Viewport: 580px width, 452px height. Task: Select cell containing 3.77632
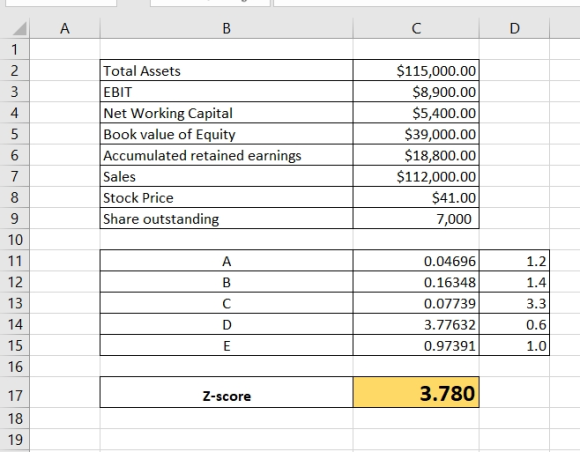pyautogui.click(x=416, y=324)
